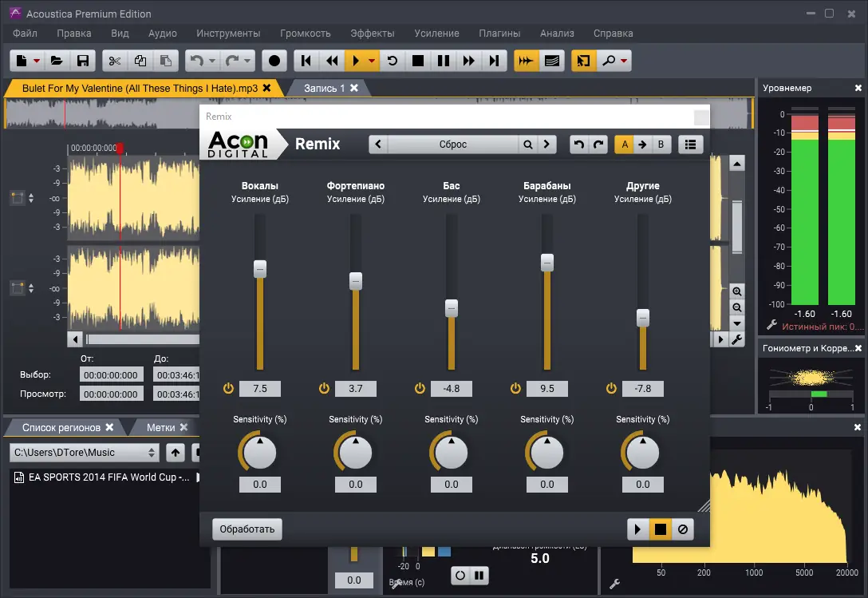
Task: Go up one folder in file browser
Action: [x=176, y=453]
